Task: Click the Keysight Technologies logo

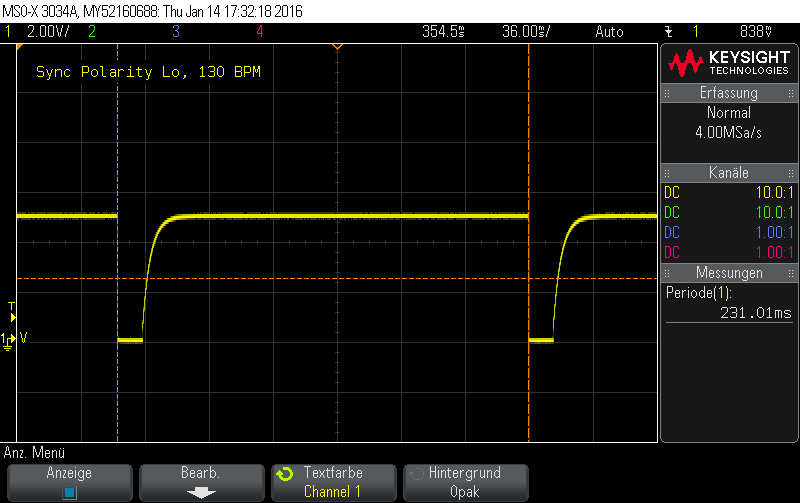Action: [x=729, y=63]
